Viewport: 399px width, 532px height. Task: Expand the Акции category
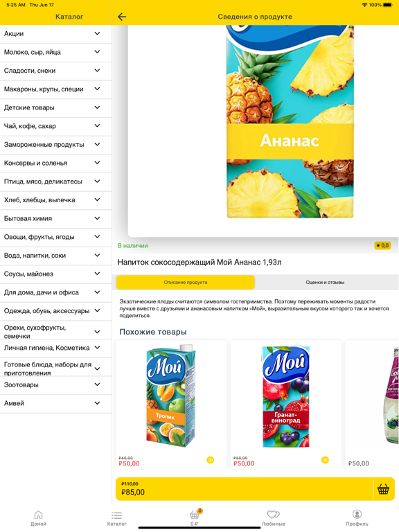pyautogui.click(x=55, y=33)
